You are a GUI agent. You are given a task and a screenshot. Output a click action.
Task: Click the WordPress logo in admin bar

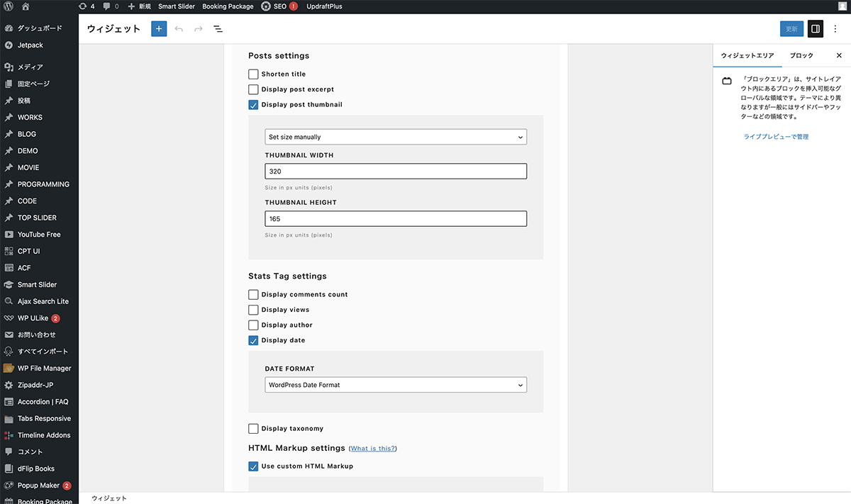click(9, 6)
